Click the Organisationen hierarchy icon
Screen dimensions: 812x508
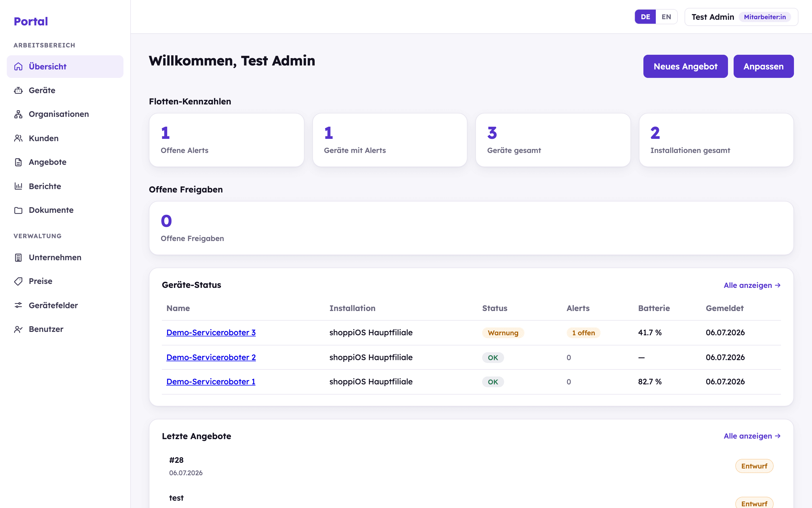(x=18, y=114)
